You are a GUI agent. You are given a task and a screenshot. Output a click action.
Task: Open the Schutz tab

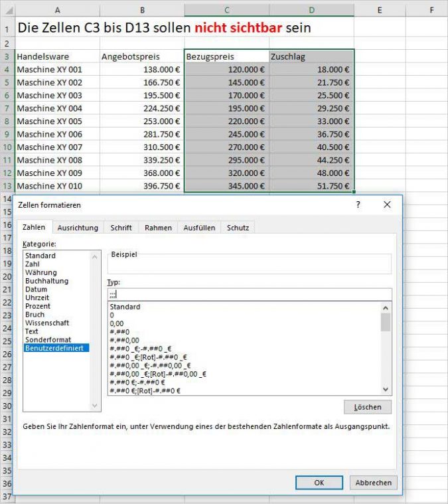coord(238,228)
